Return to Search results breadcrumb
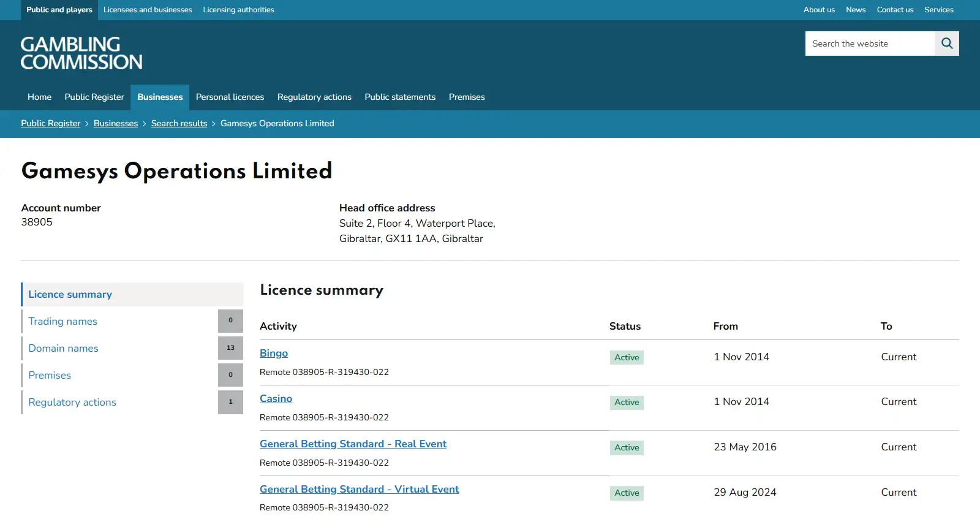 tap(179, 123)
